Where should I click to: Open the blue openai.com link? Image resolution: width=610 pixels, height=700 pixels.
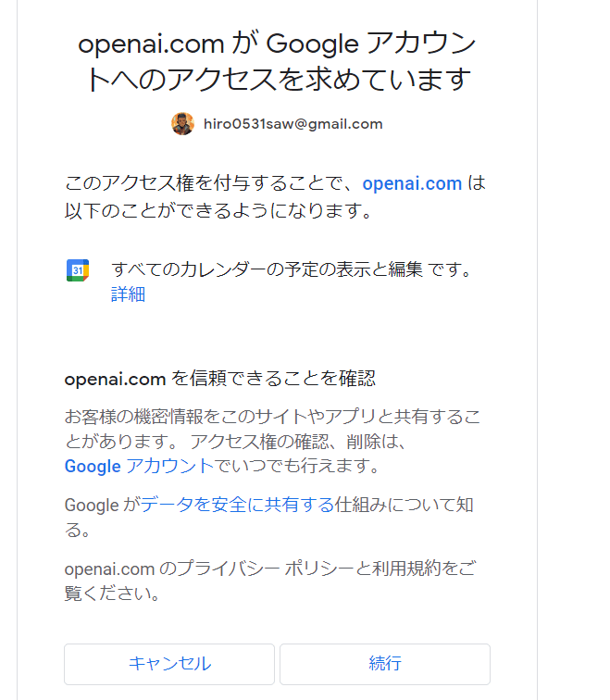(x=412, y=183)
